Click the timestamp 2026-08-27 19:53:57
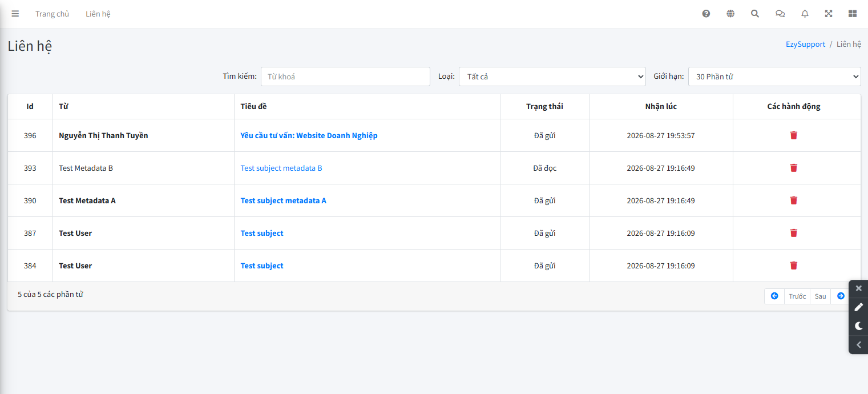 (x=661, y=135)
